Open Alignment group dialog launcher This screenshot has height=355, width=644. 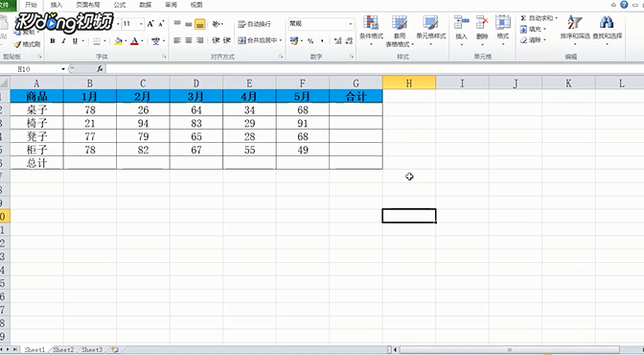coord(282,57)
